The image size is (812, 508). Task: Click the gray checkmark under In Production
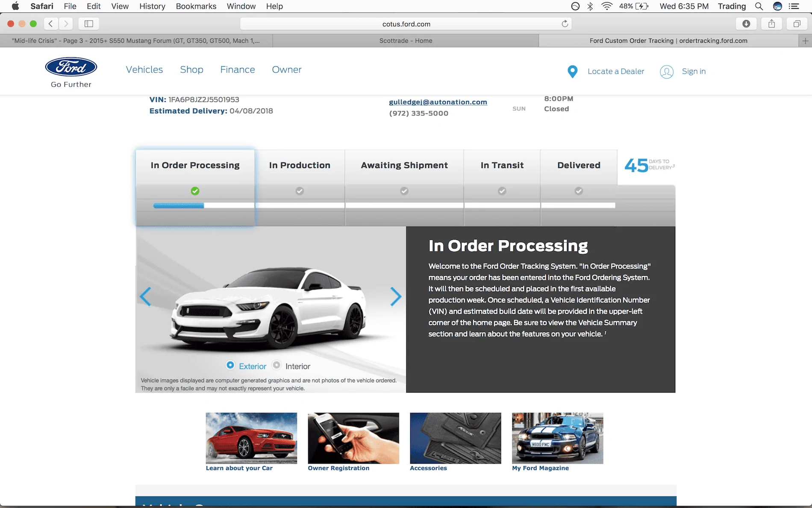click(300, 191)
